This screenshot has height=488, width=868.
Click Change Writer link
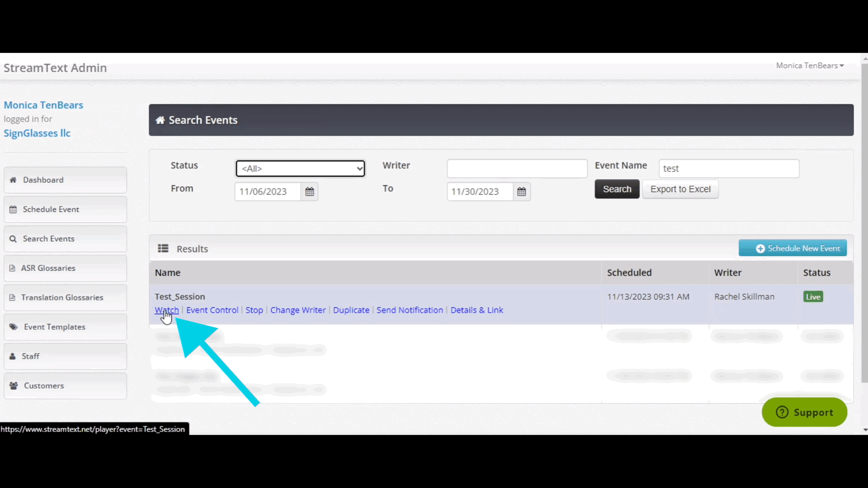click(298, 310)
